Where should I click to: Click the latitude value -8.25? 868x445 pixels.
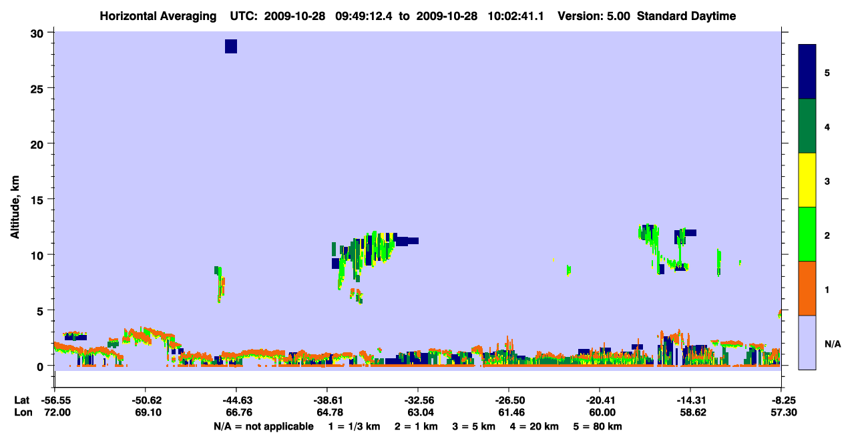click(783, 400)
